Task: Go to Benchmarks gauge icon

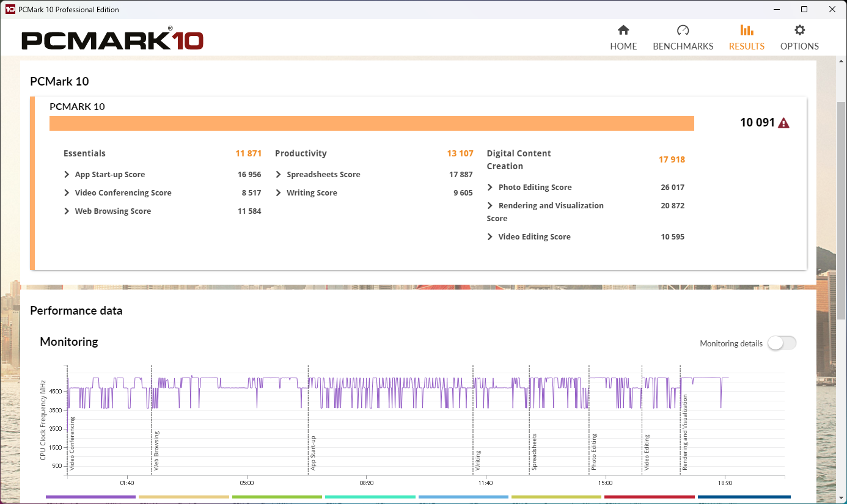Action: pos(683,31)
